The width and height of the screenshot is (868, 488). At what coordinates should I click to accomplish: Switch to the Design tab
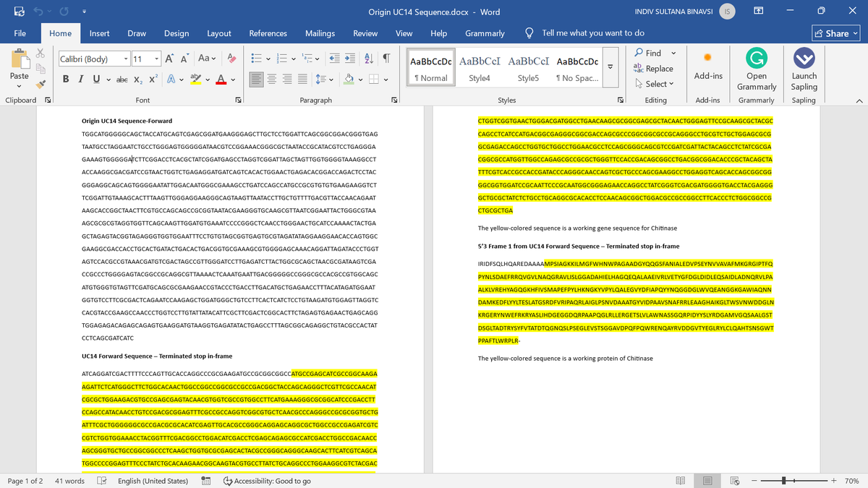click(x=176, y=33)
